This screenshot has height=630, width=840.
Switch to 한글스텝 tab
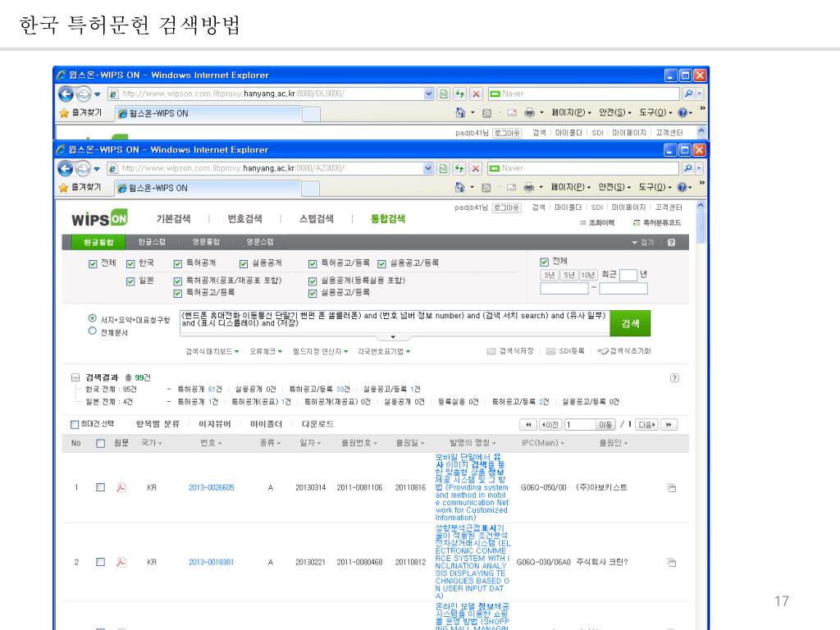click(152, 242)
